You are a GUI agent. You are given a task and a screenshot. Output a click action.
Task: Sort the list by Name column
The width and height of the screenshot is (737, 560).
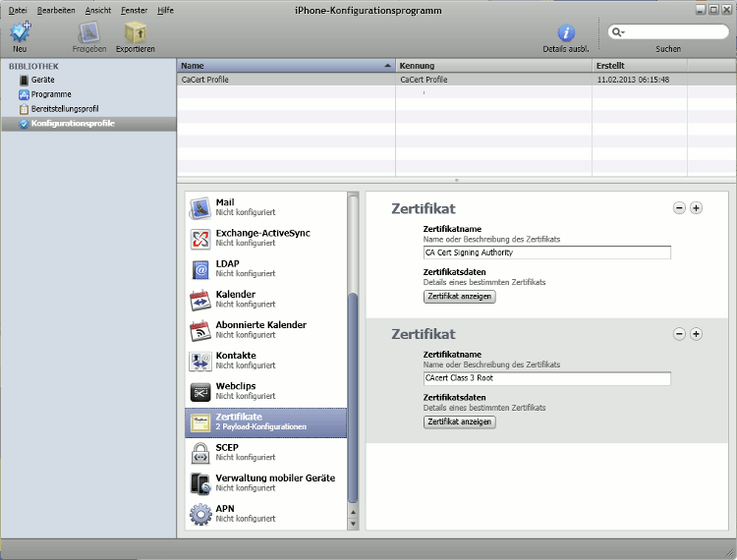tap(285, 66)
